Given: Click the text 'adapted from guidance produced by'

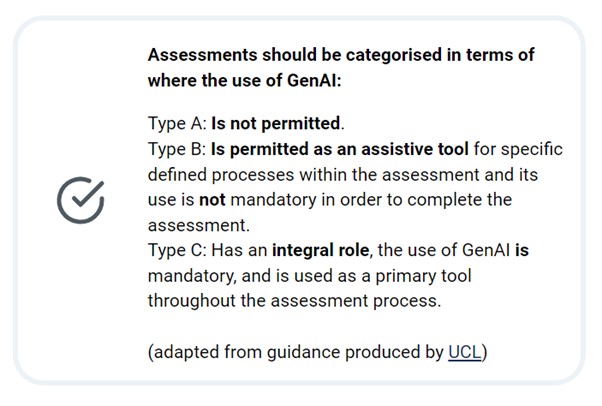Looking at the screenshot, I should click(298, 352).
